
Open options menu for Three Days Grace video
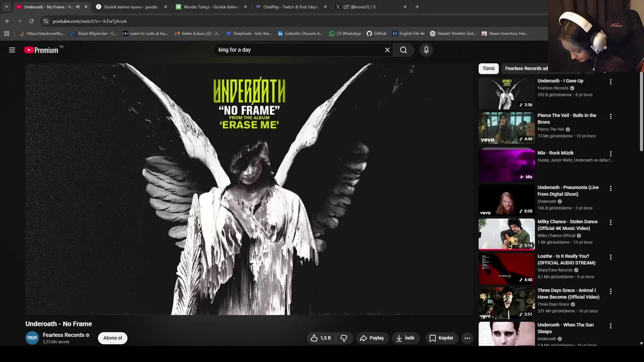[611, 291]
